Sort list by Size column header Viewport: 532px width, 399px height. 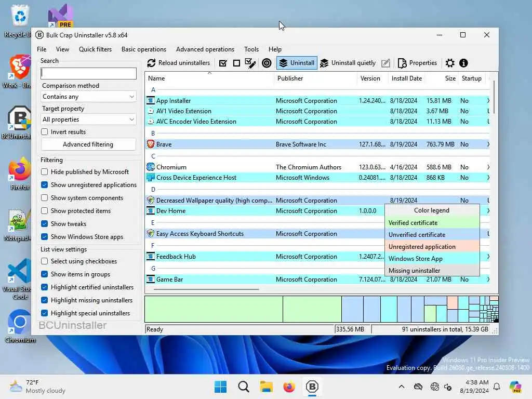(442, 78)
